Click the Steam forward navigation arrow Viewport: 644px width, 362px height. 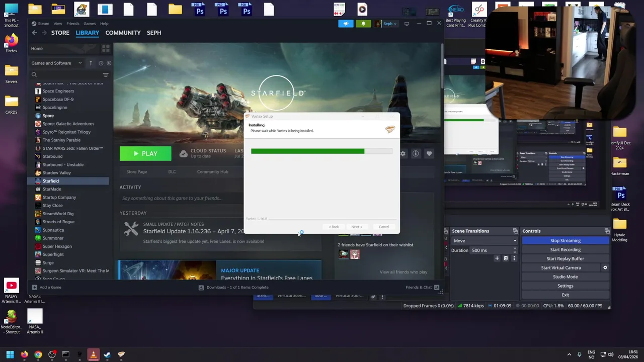[x=44, y=33]
